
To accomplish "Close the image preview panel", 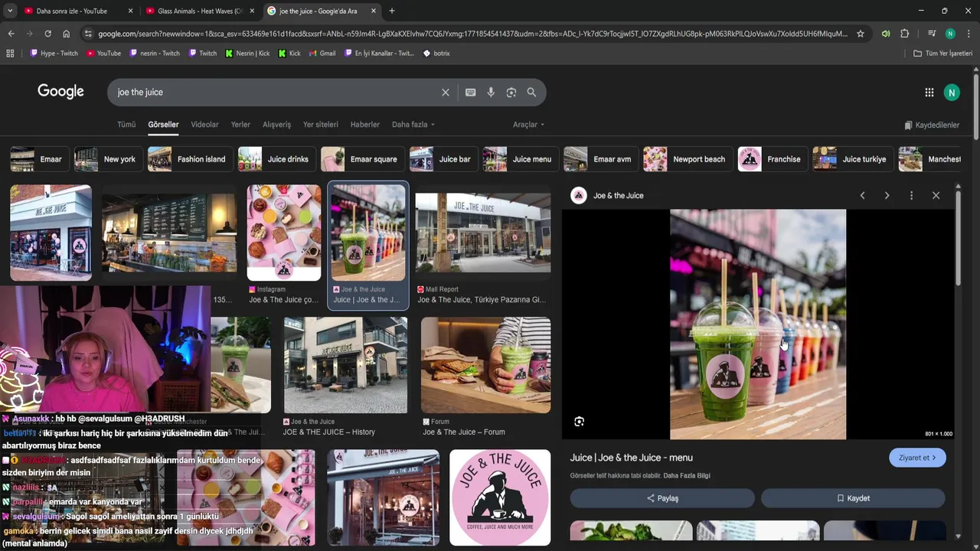I will [x=936, y=196].
